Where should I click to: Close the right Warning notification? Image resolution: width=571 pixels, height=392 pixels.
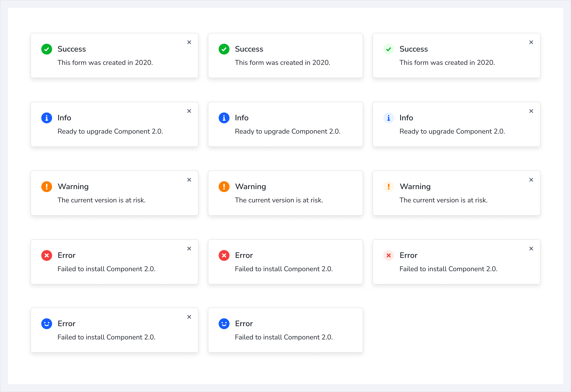coord(531,180)
